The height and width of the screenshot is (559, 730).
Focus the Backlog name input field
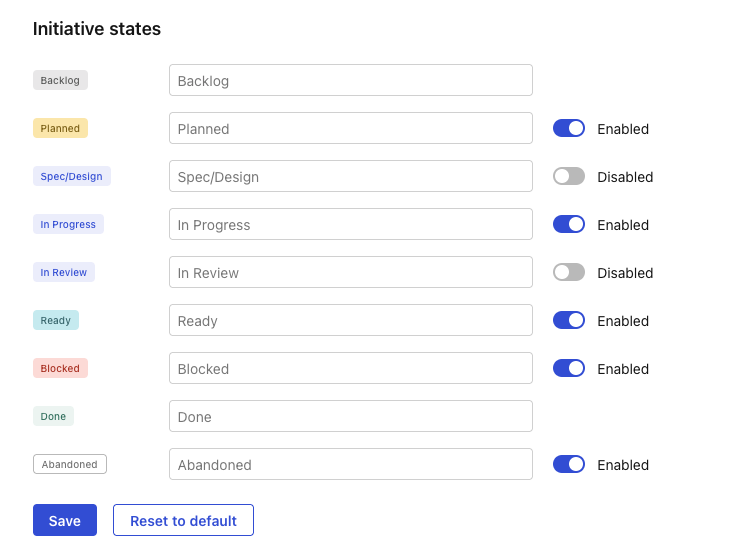tap(350, 80)
